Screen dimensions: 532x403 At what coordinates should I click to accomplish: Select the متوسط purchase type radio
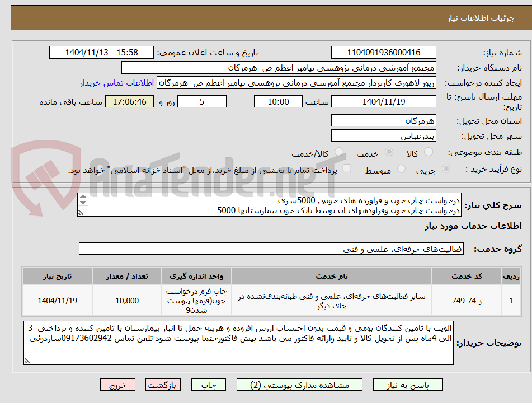401,168
